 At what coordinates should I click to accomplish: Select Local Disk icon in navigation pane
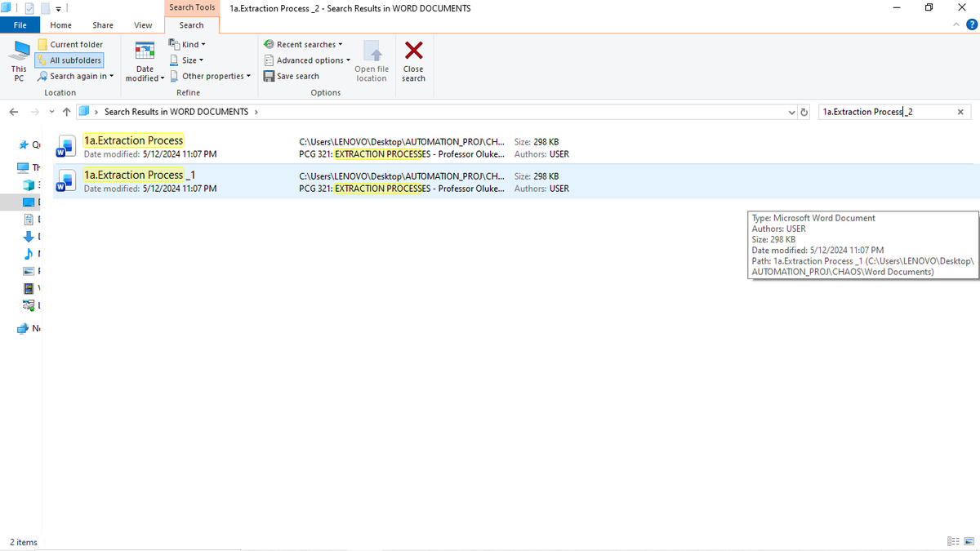(29, 305)
